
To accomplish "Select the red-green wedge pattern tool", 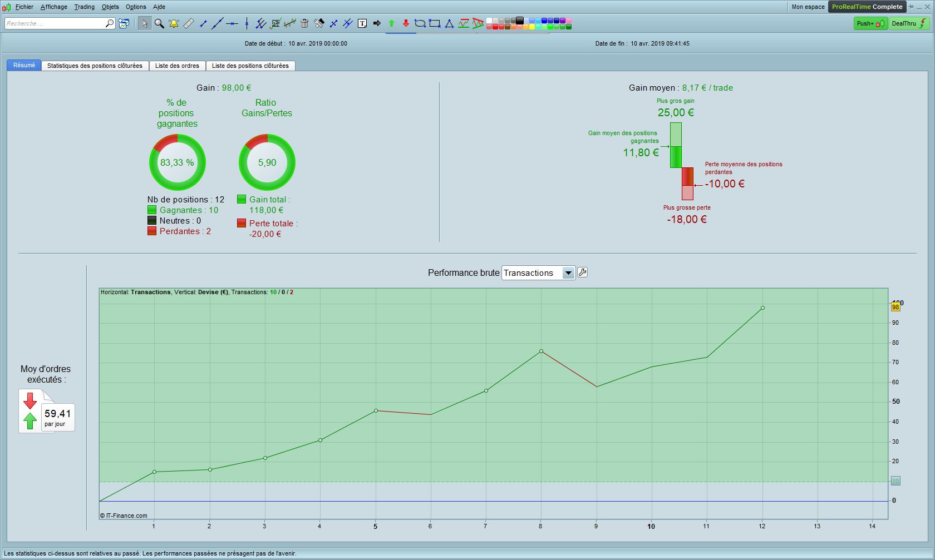I will click(478, 23).
